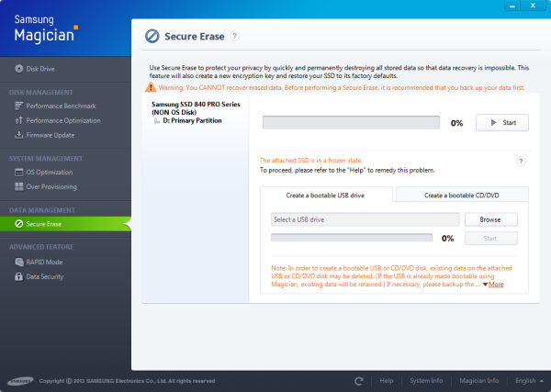Open the English language dropdown
Screen dimensions: 551x392
528,380
